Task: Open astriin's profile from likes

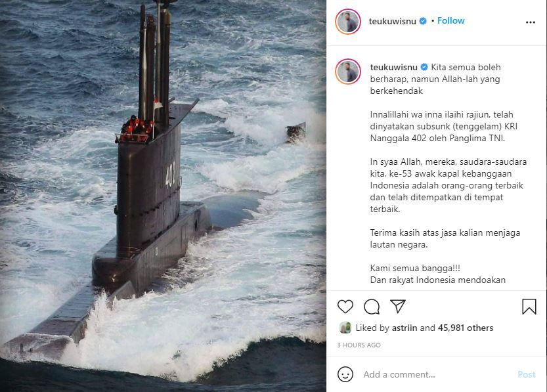Action: pyautogui.click(x=405, y=328)
